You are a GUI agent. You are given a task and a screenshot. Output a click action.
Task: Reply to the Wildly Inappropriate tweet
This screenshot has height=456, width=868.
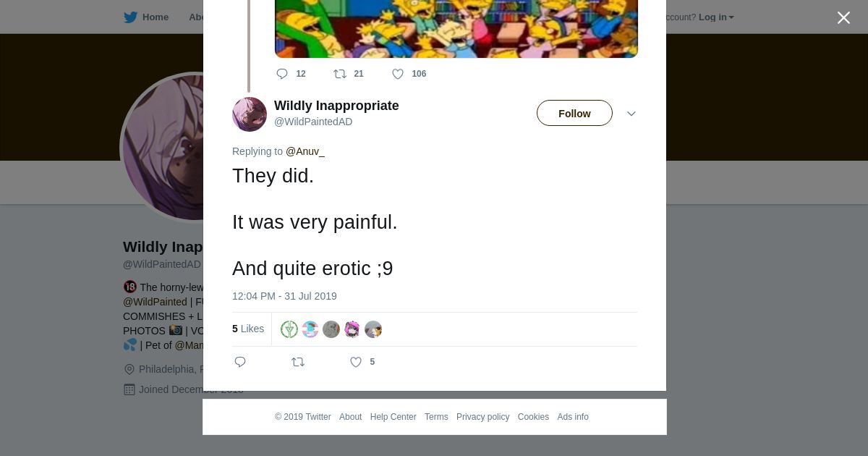tap(240, 362)
